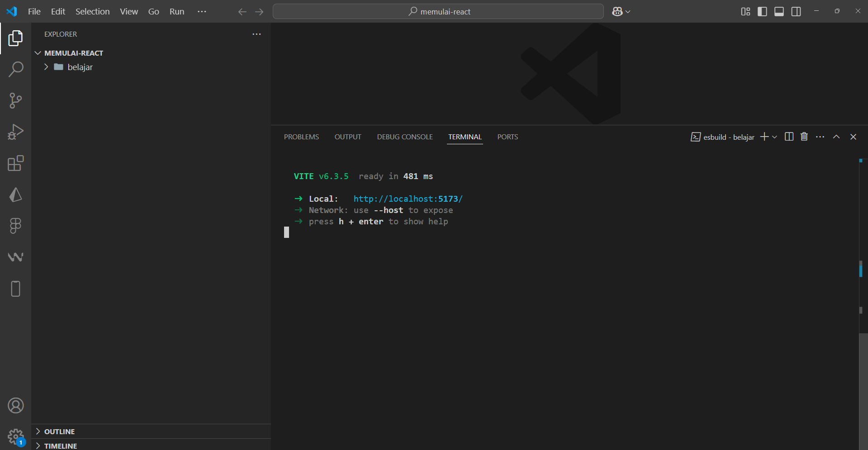Expand the TIMELINE section

click(38, 446)
